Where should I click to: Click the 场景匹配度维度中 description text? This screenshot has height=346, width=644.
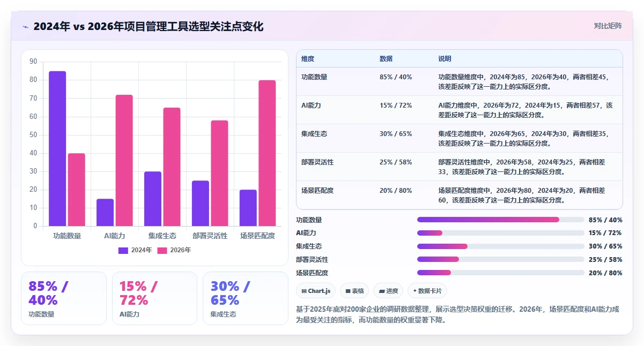[522, 195]
